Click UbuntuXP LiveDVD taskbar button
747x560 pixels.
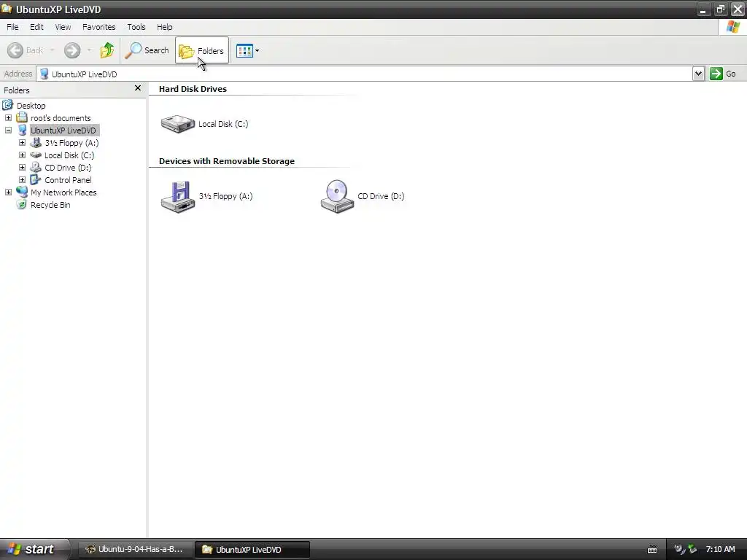click(252, 550)
